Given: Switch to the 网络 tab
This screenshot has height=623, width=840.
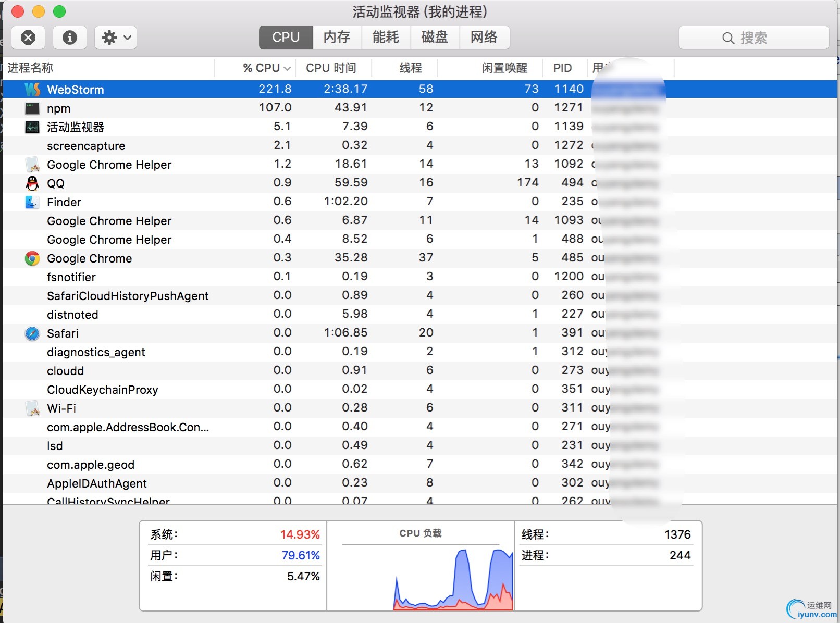Looking at the screenshot, I should click(484, 38).
